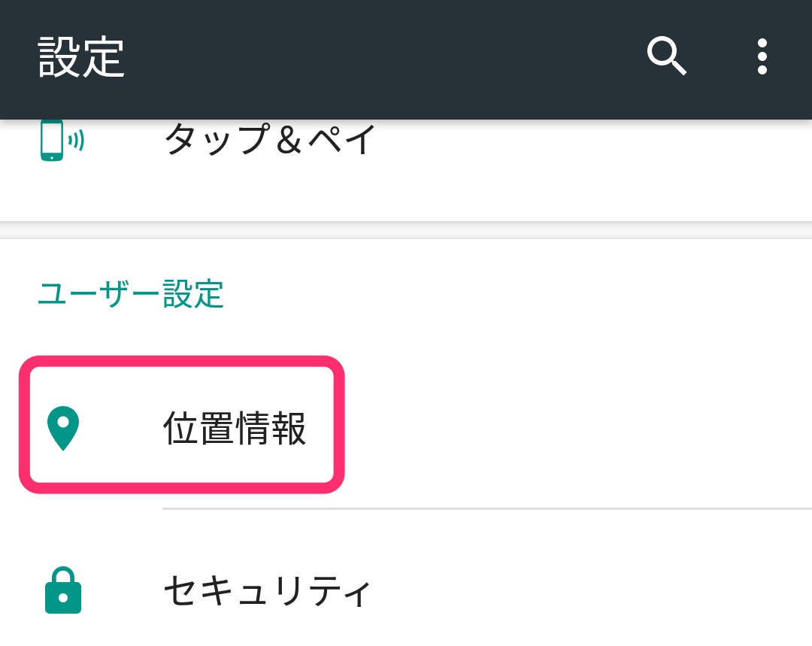Select the タップ＆ペイ menu item
This screenshot has width=812, height=646.
coord(269,140)
